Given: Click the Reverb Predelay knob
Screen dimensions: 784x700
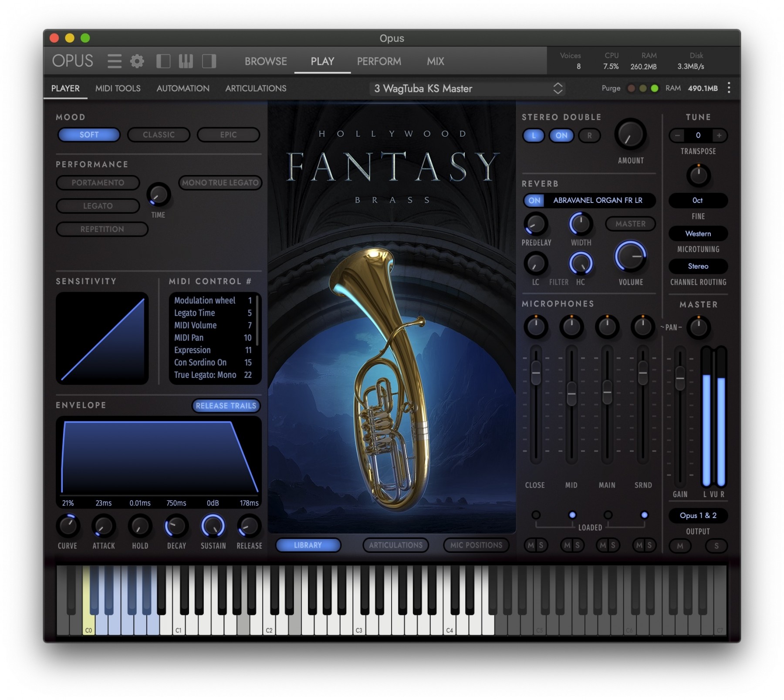Looking at the screenshot, I should point(536,224).
